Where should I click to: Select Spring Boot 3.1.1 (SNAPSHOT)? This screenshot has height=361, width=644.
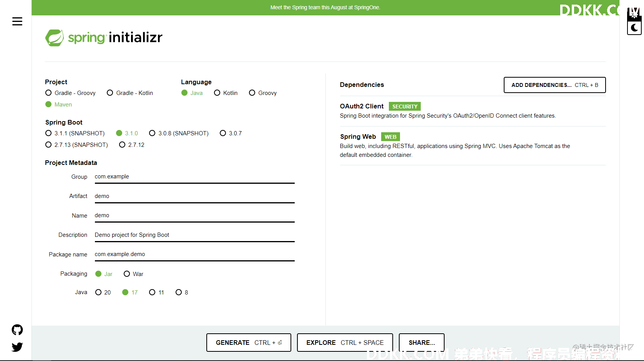(x=75, y=133)
